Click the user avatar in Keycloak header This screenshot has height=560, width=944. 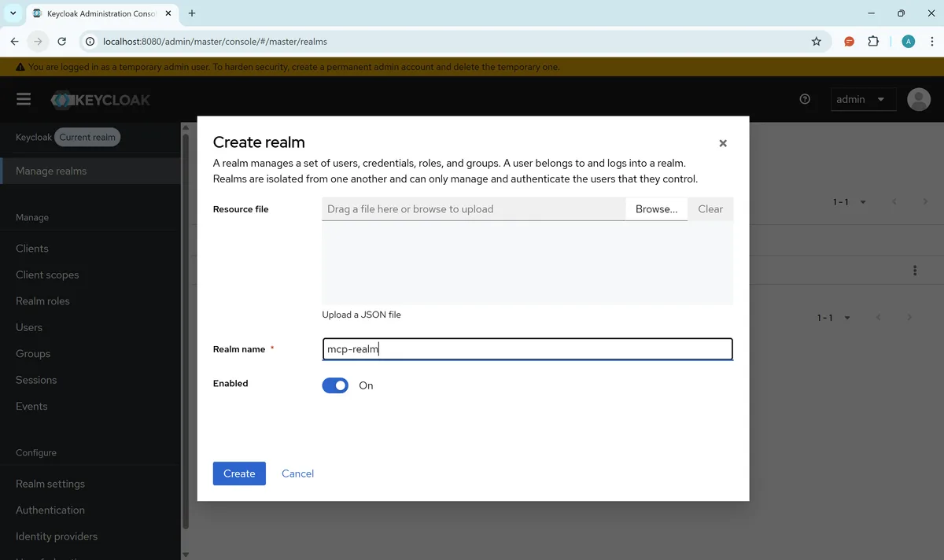click(919, 99)
